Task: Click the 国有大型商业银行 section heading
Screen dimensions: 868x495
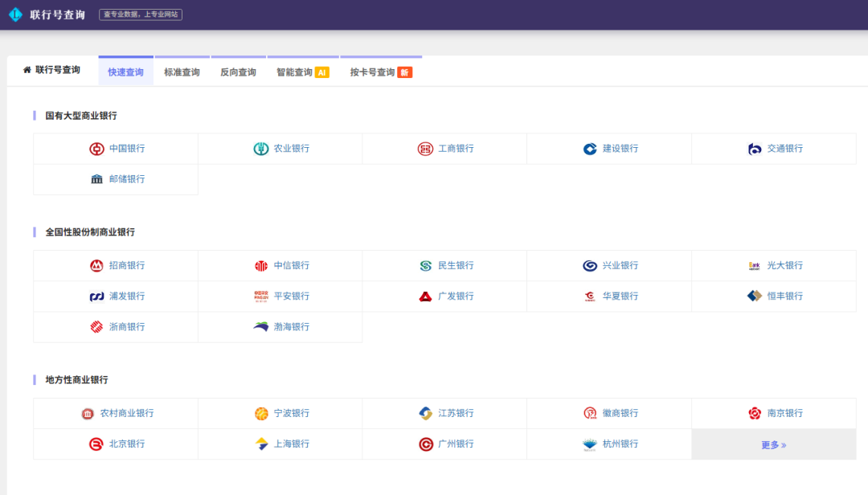Action: pyautogui.click(x=81, y=116)
